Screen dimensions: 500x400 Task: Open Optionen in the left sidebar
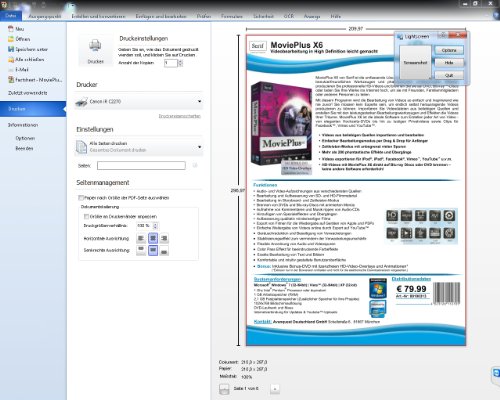pos(25,138)
